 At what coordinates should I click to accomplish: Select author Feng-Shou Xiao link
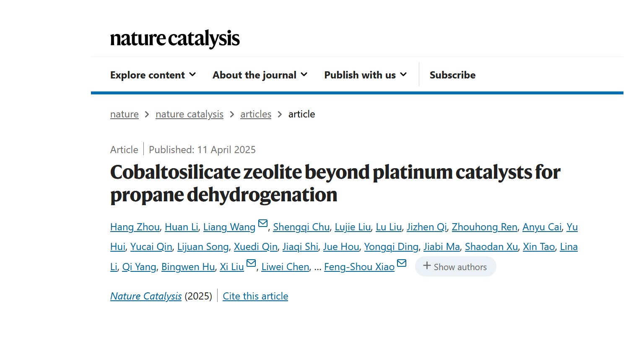pyautogui.click(x=359, y=267)
